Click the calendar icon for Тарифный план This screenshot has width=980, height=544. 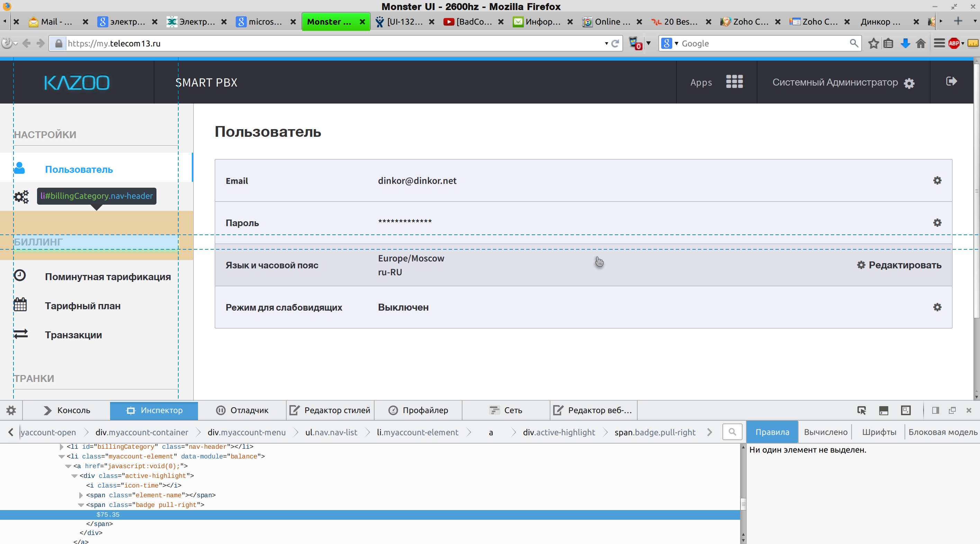[20, 304]
